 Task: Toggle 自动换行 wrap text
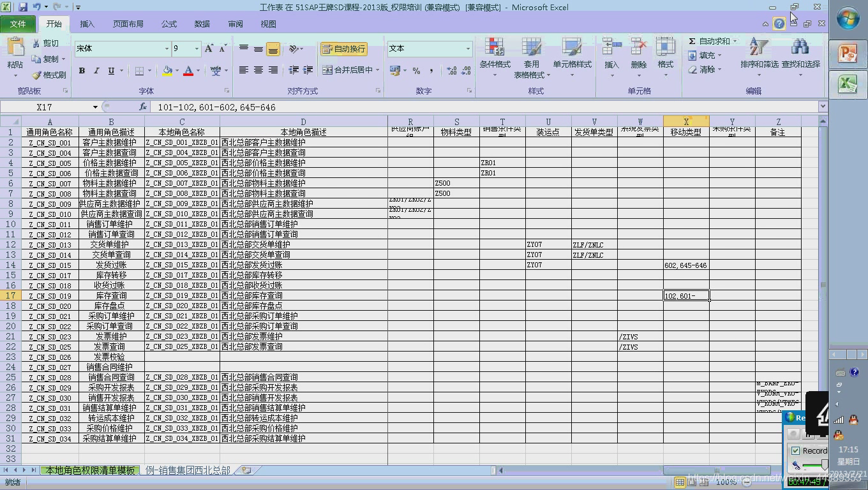344,49
